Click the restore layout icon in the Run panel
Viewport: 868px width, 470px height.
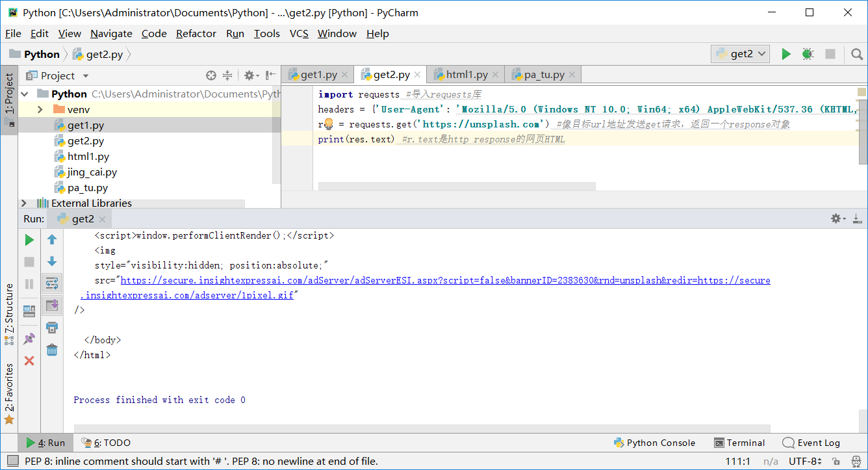(29, 311)
